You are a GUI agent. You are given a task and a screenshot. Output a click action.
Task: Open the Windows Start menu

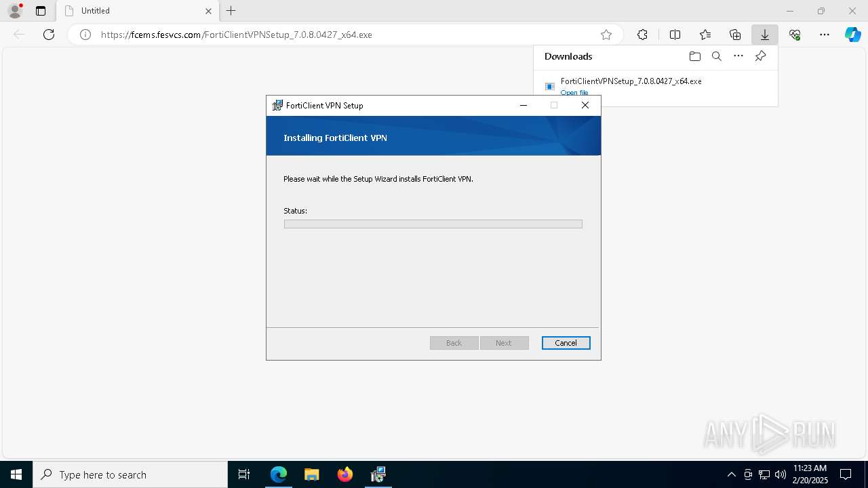16,474
